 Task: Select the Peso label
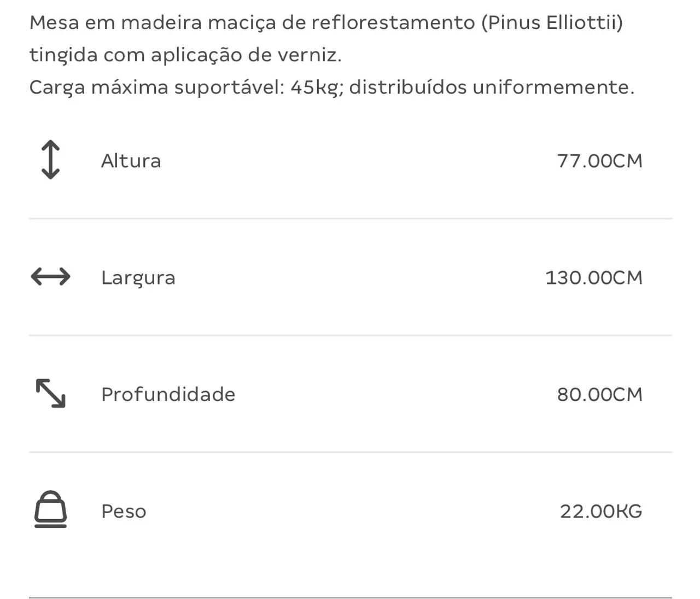(x=124, y=511)
